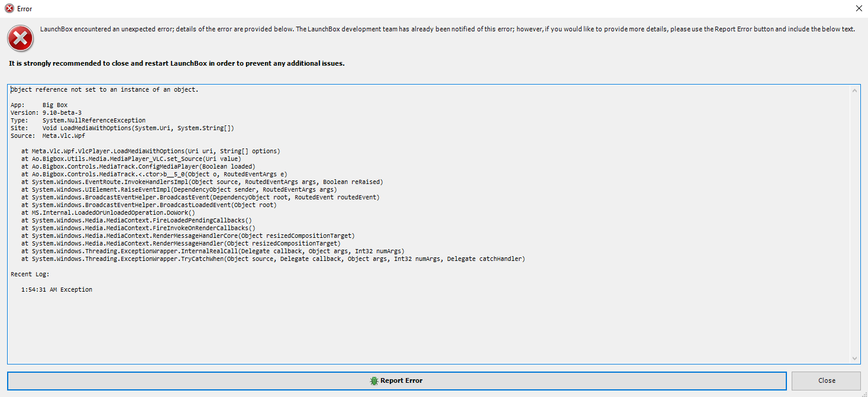This screenshot has height=397, width=868.
Task: Click the 'App: Big Box' line
Action: click(39, 105)
